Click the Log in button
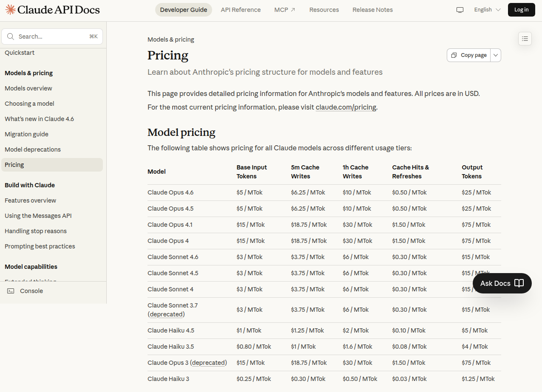 [521, 10]
